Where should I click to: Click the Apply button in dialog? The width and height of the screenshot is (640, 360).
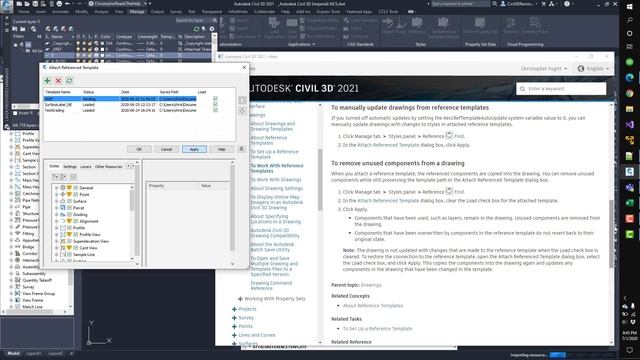tap(194, 149)
